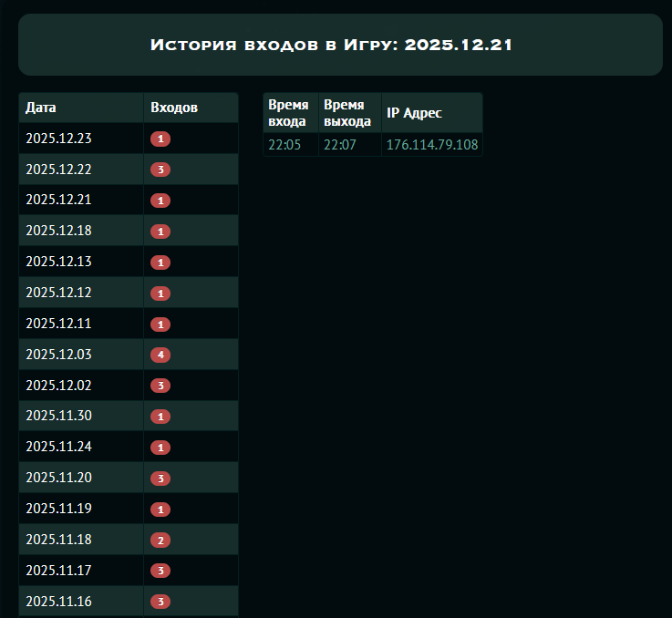
Task: Click the 'Дата' column header
Action: 41,108
